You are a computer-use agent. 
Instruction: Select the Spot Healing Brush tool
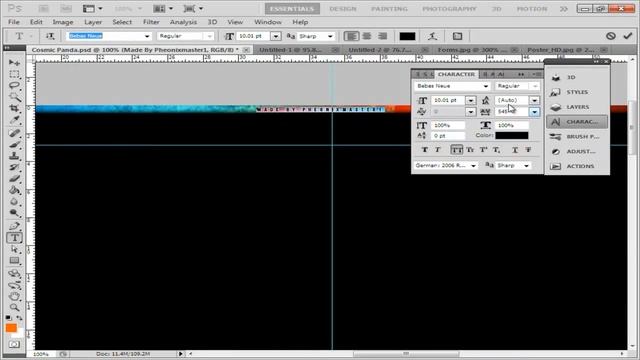(x=14, y=133)
